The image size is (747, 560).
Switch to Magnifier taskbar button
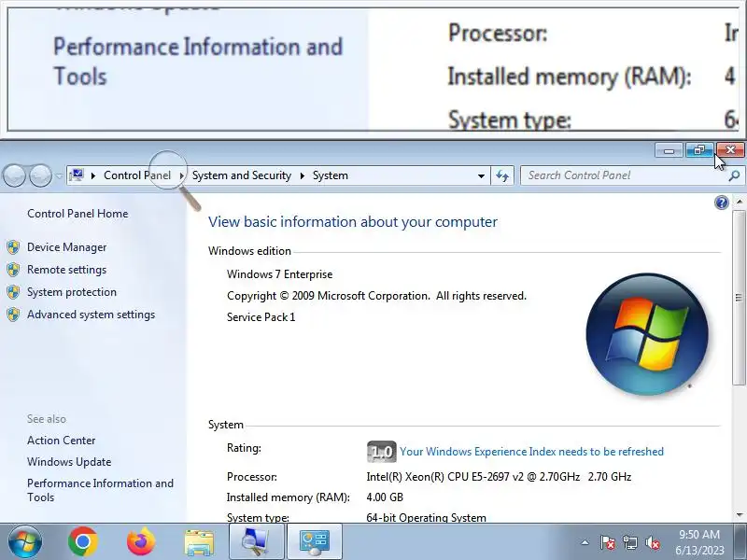pyautogui.click(x=256, y=542)
